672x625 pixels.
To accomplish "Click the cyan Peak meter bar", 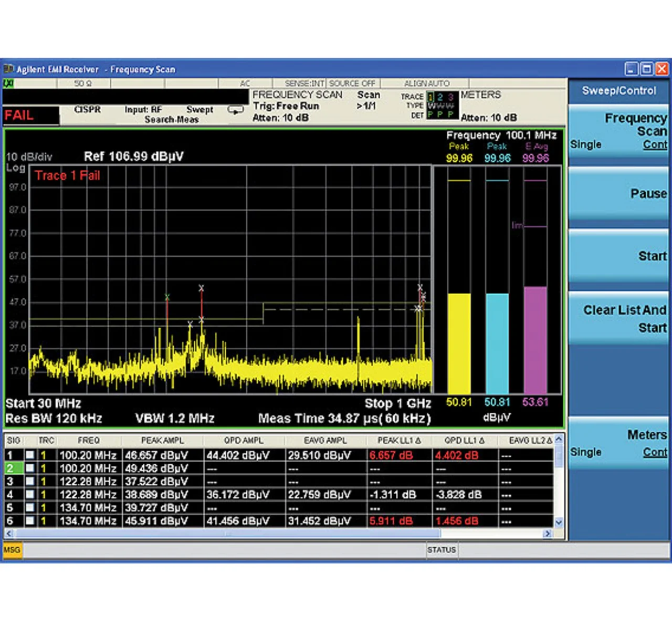I will (x=497, y=343).
